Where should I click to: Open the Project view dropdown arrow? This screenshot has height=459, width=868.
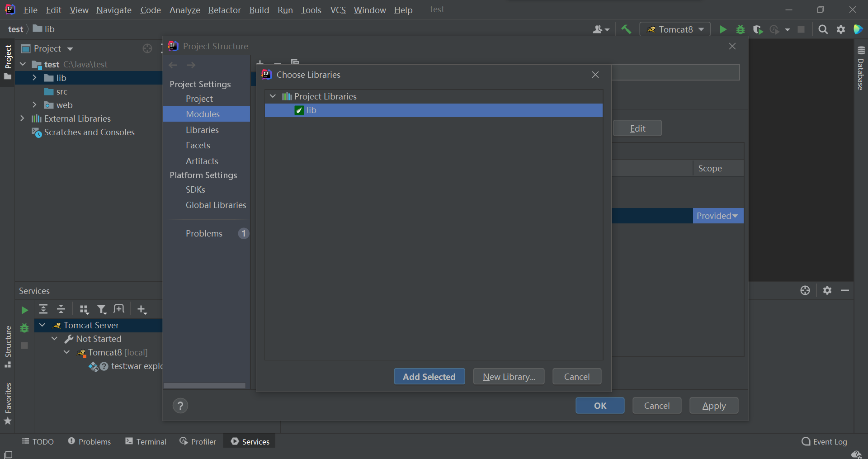(70, 49)
